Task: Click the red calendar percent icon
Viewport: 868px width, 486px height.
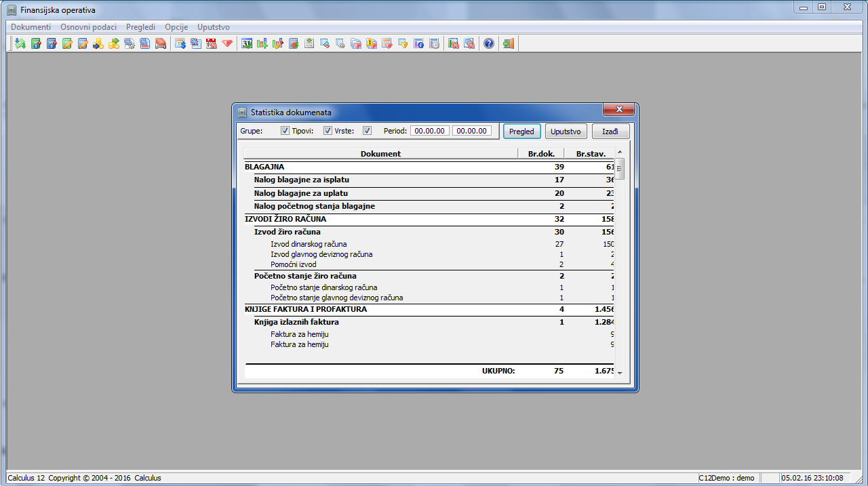Action: click(x=211, y=43)
